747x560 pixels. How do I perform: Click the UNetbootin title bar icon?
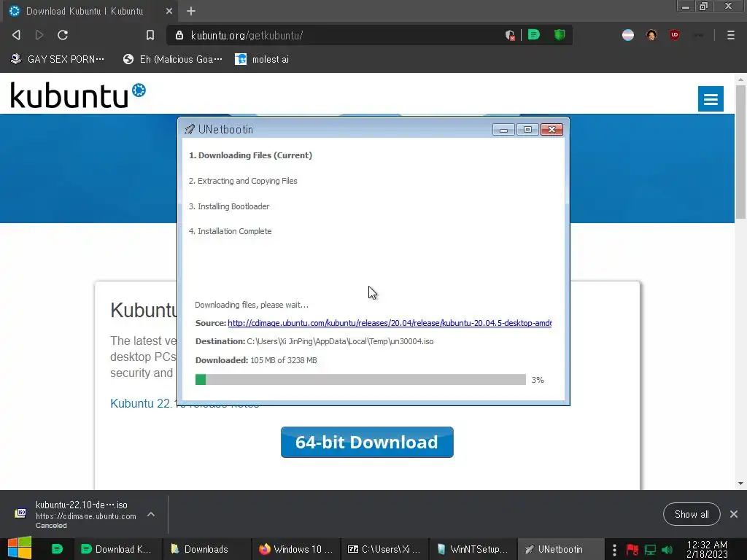190,129
